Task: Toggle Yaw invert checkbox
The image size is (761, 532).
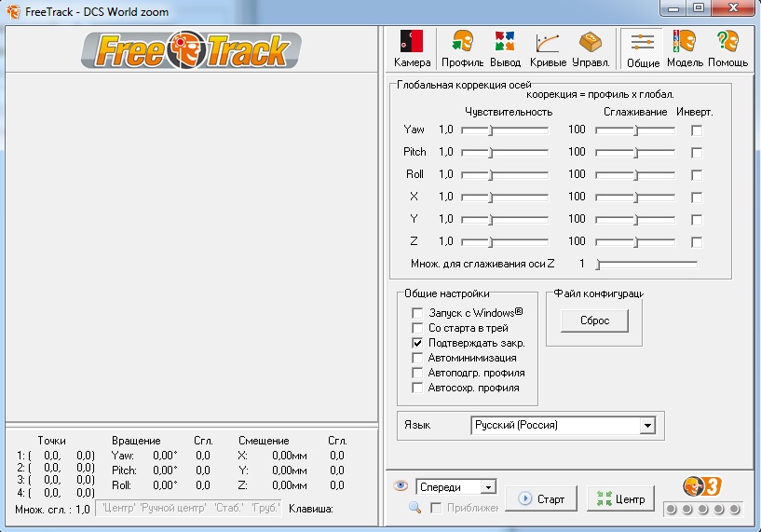Action: tap(697, 130)
